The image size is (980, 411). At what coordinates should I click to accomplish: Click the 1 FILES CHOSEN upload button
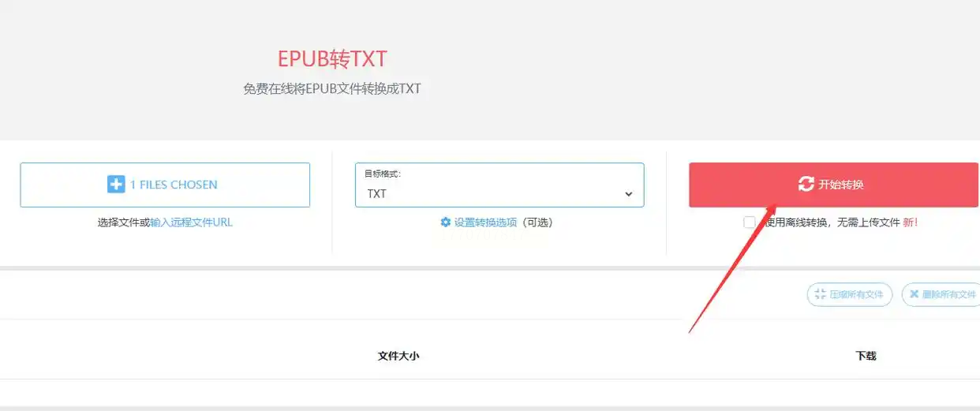tap(165, 185)
